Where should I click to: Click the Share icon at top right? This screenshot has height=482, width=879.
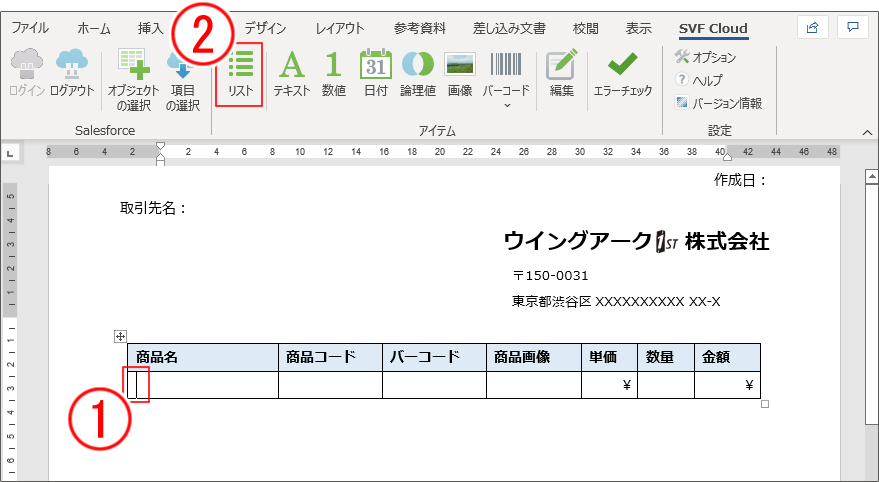813,27
